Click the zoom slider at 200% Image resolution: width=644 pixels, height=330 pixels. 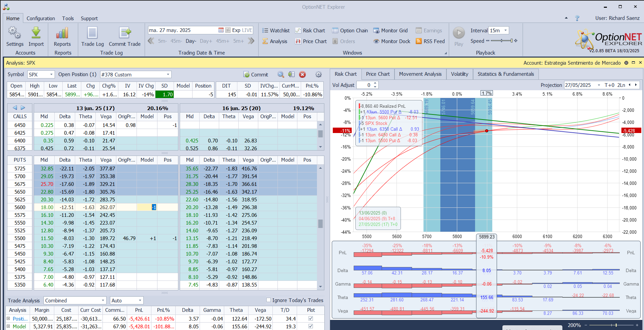tap(616, 325)
